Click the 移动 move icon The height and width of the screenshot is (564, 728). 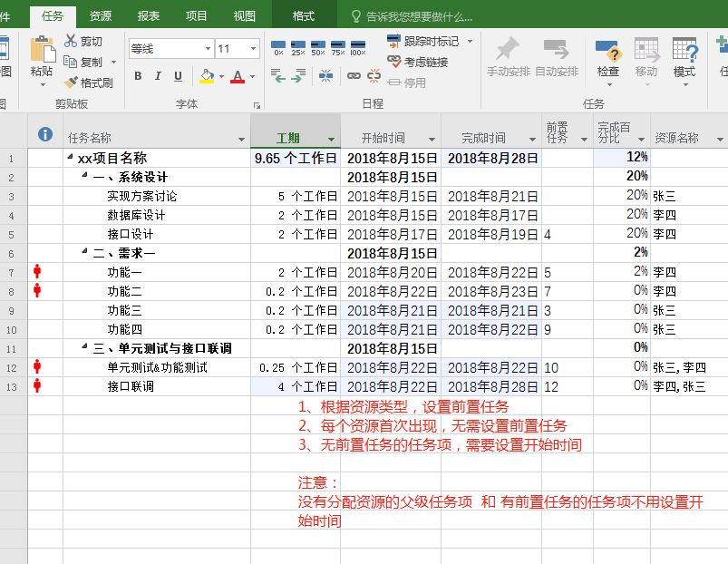(646, 50)
